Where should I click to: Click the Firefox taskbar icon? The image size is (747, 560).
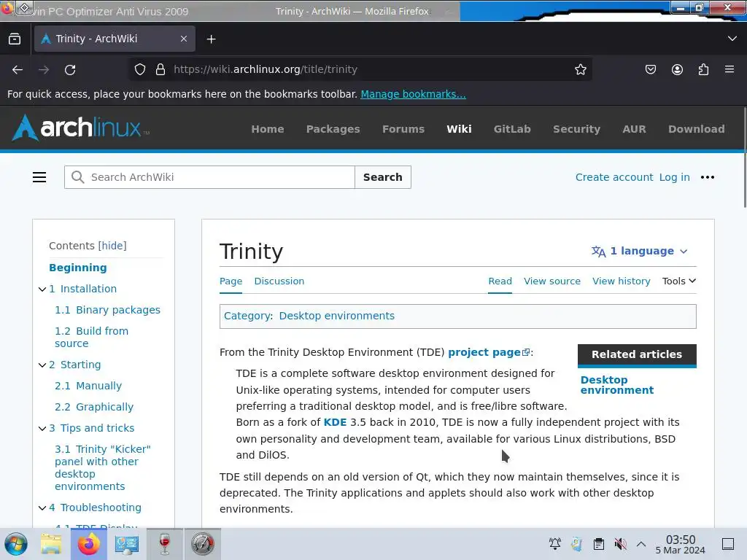point(89,544)
